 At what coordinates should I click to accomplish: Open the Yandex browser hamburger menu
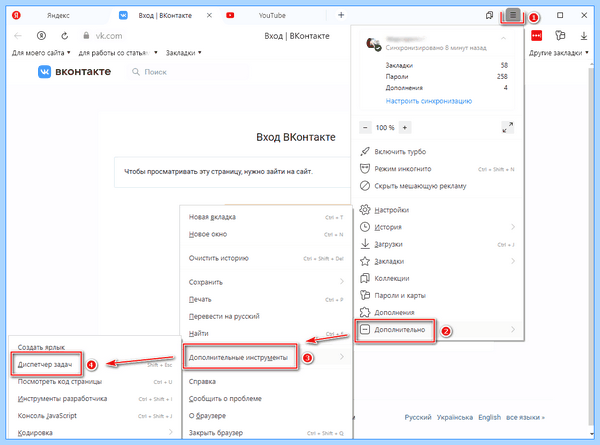(513, 16)
